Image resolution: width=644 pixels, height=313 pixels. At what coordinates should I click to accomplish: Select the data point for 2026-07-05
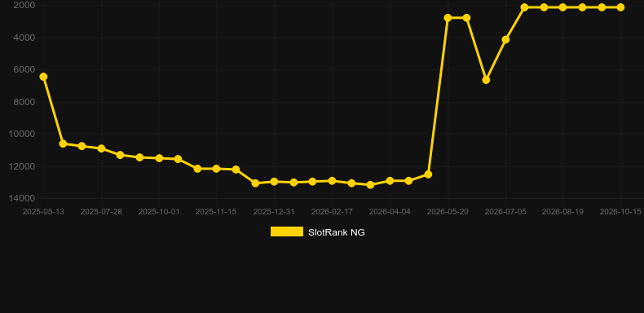505,39
